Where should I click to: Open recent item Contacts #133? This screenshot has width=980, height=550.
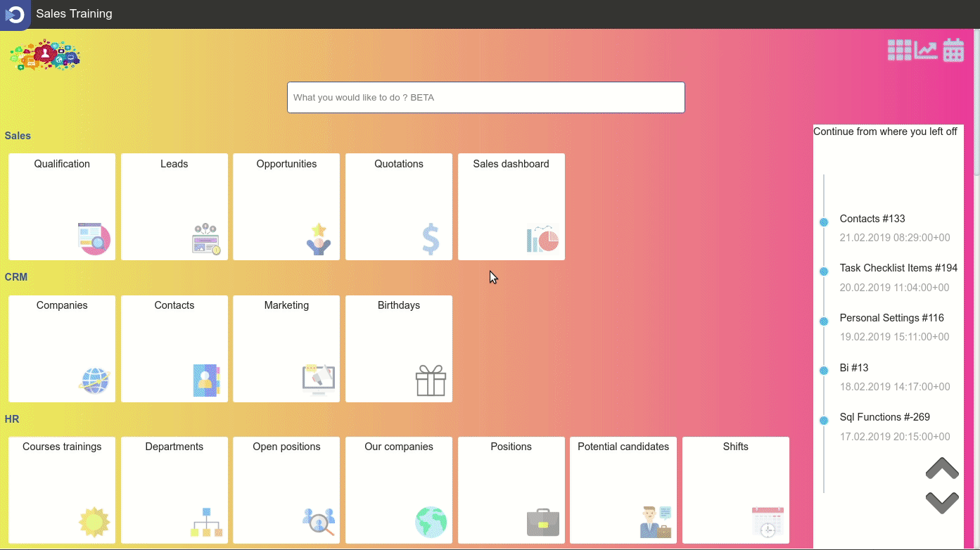click(x=872, y=219)
